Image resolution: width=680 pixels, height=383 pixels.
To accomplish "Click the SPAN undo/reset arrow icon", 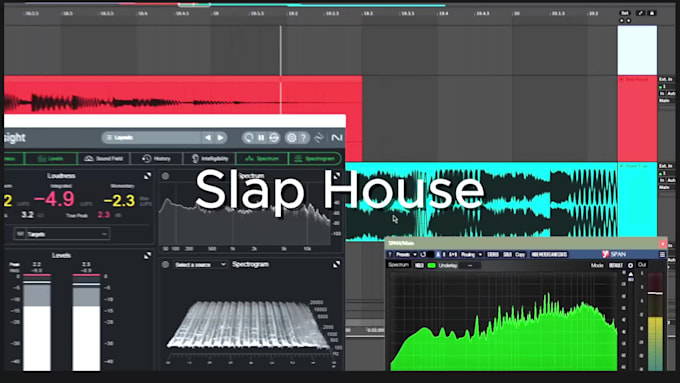I will tap(423, 255).
